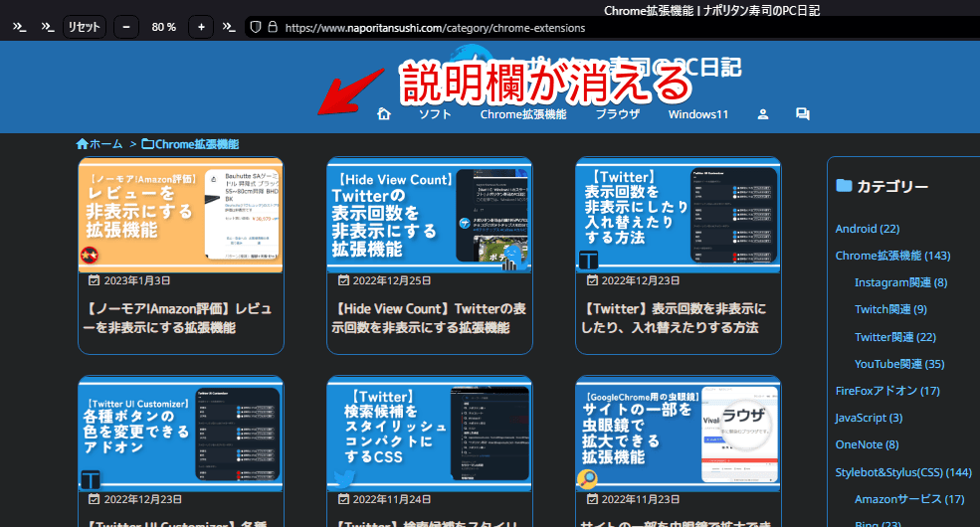The height and width of the screenshot is (527, 980).
Task: Click the profile person icon in navigation
Action: tap(762, 114)
